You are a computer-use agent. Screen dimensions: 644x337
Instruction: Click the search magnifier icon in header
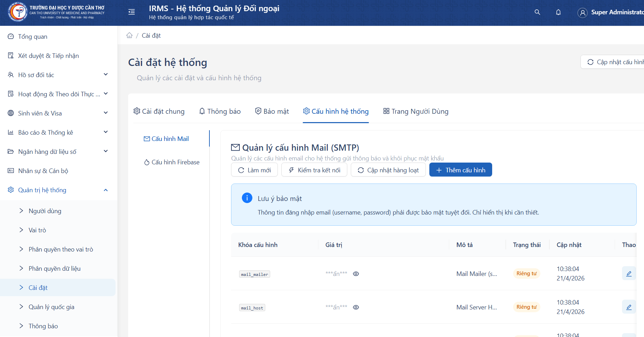pos(537,12)
